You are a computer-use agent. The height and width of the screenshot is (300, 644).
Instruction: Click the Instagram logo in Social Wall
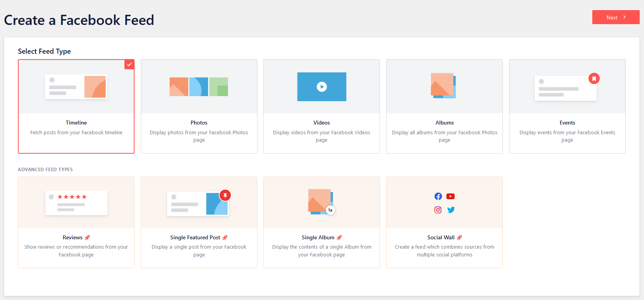click(x=438, y=210)
